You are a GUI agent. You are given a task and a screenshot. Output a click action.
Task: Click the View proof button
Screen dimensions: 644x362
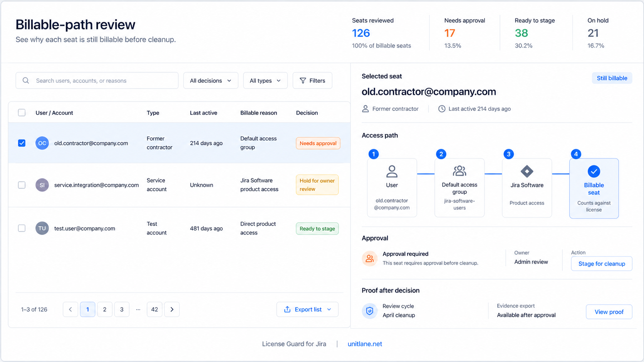click(609, 312)
